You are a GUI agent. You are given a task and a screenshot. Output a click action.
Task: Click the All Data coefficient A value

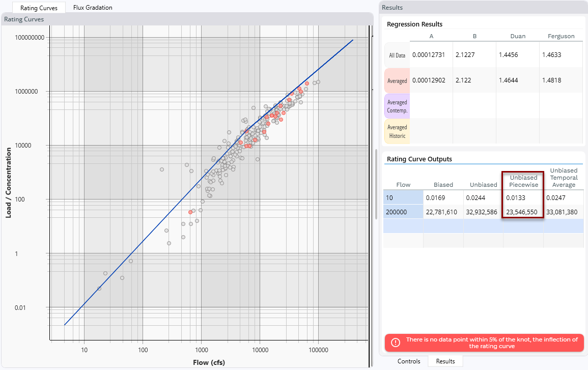click(431, 55)
